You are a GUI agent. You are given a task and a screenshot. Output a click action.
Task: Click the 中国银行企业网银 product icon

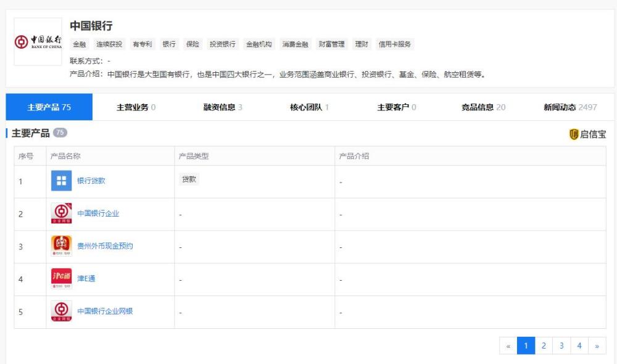(x=61, y=312)
